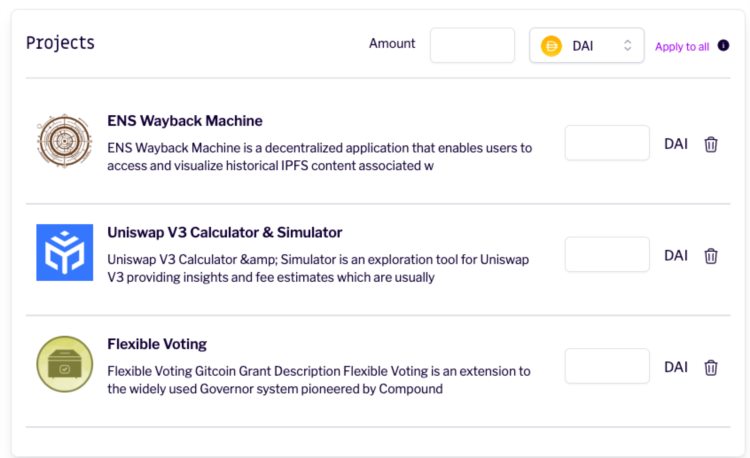
Task: Focus the top Amount input field
Action: 472,45
